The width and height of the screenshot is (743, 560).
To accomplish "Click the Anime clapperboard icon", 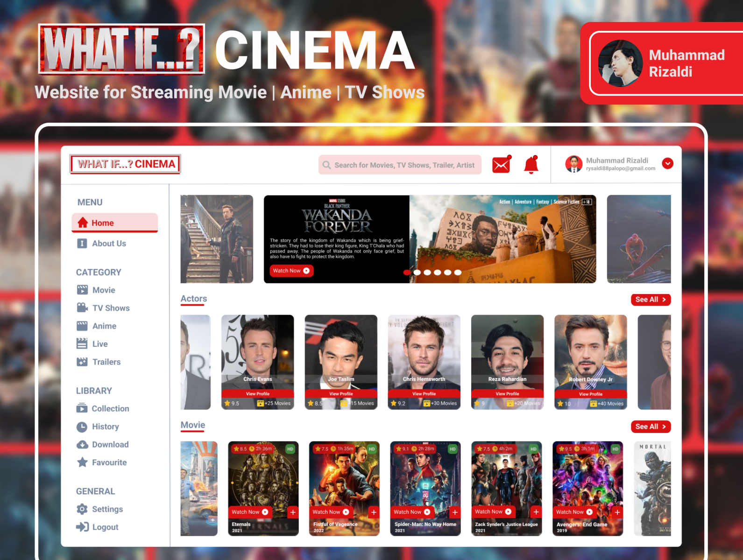I will pos(82,326).
